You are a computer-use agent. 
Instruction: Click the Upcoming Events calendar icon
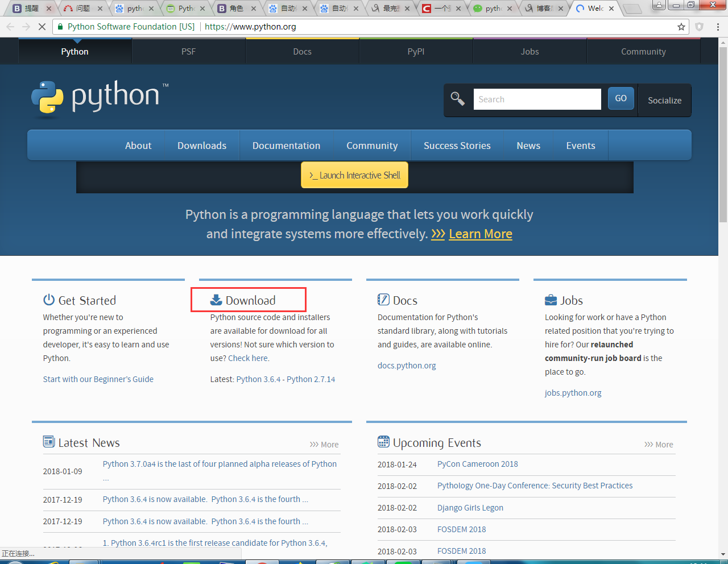pos(383,442)
